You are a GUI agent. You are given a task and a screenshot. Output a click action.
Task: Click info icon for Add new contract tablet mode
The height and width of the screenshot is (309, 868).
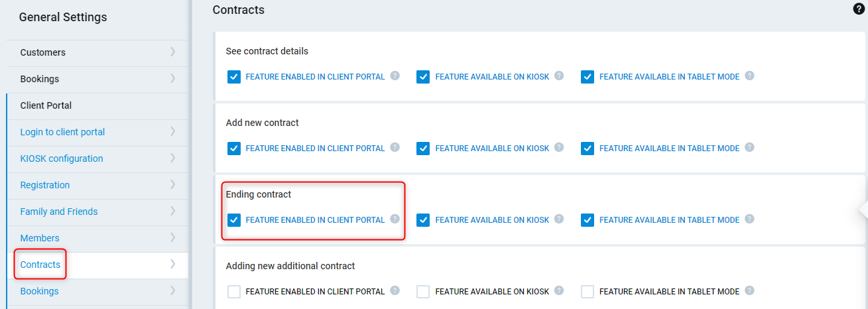(x=749, y=147)
